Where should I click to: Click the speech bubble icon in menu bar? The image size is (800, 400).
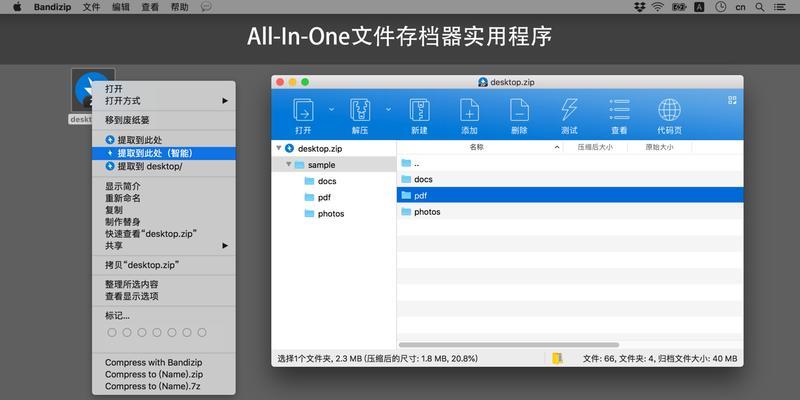pos(206,7)
